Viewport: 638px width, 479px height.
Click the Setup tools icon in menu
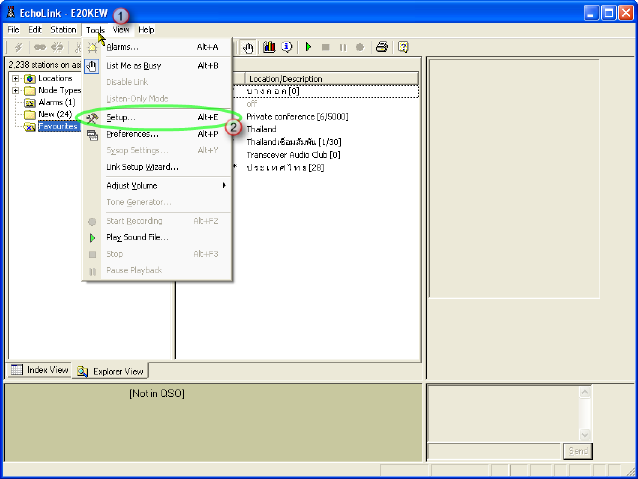click(x=92, y=118)
